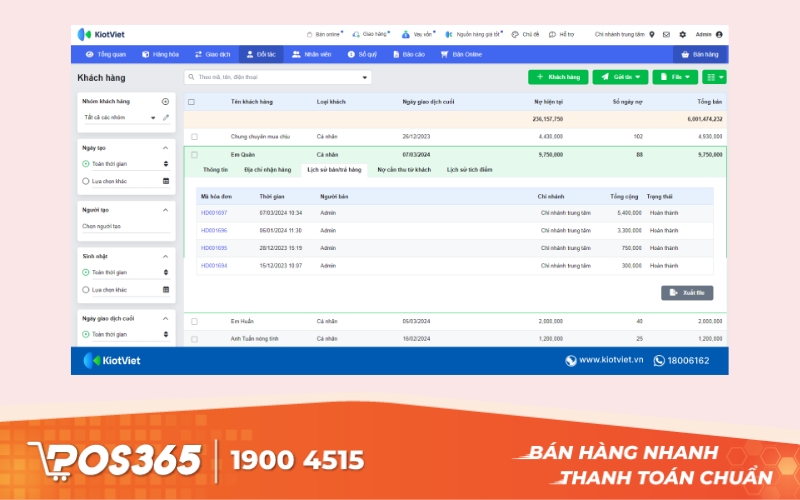The image size is (800, 500).
Task: Select Toàn thời gian under Ngày tạo
Action: point(86,164)
